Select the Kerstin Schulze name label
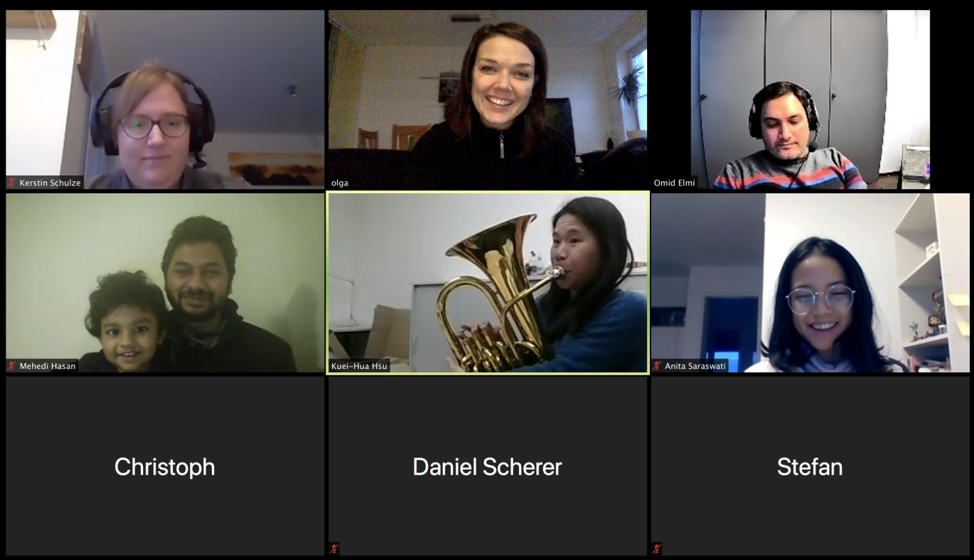This screenshot has height=560, width=974. click(x=50, y=183)
